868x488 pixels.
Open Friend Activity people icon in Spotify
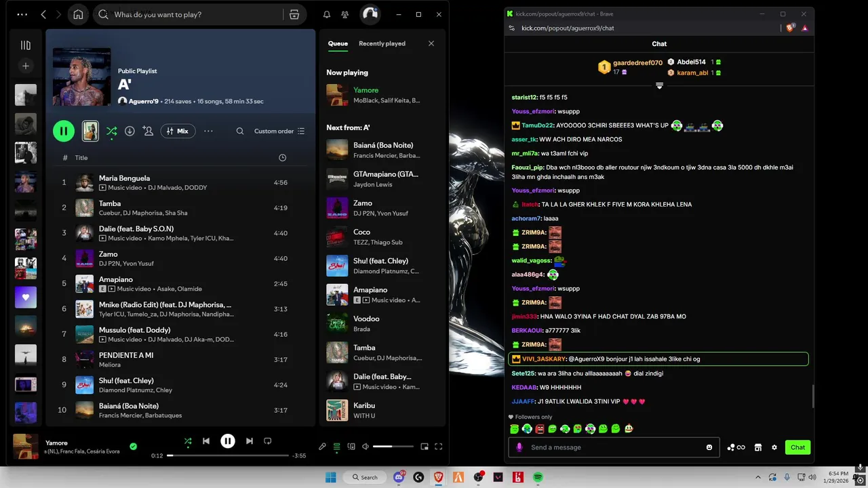tap(345, 14)
